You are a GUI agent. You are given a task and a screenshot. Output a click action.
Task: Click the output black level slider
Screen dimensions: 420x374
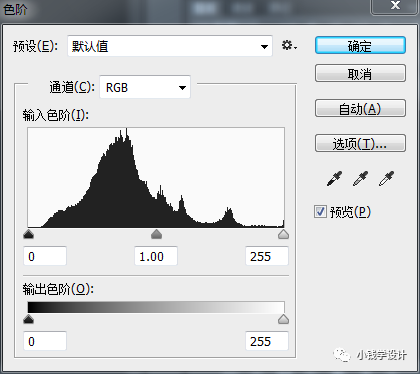coord(29,319)
